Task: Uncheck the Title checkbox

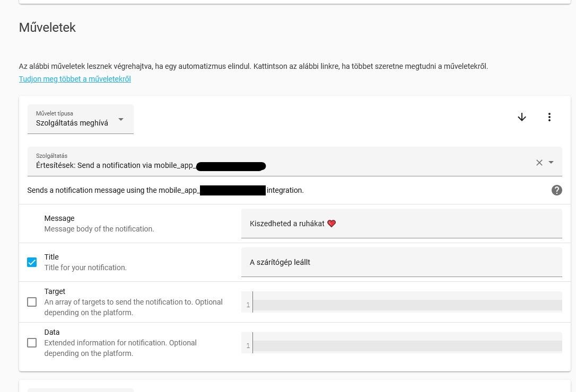Action: pos(32,262)
